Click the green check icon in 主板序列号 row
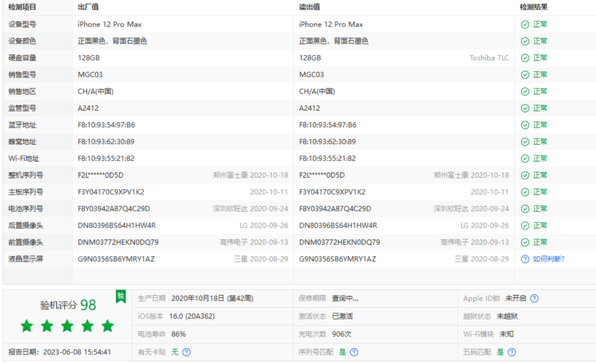Image resolution: width=596 pixels, height=364 pixels. pos(525,192)
